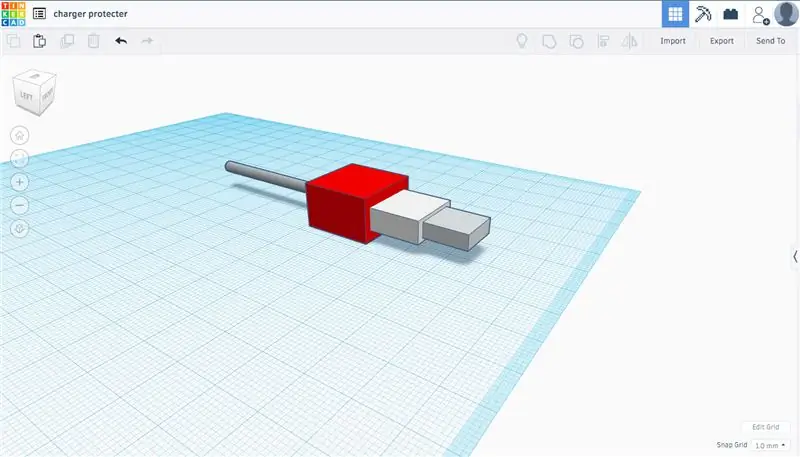Click the Edit Grid button

click(x=765, y=427)
